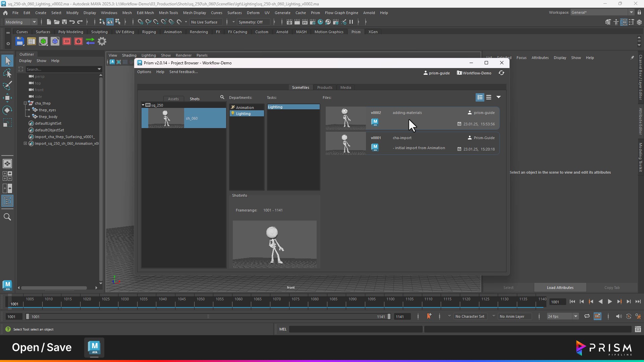Select the Paint selection tool

7,85
